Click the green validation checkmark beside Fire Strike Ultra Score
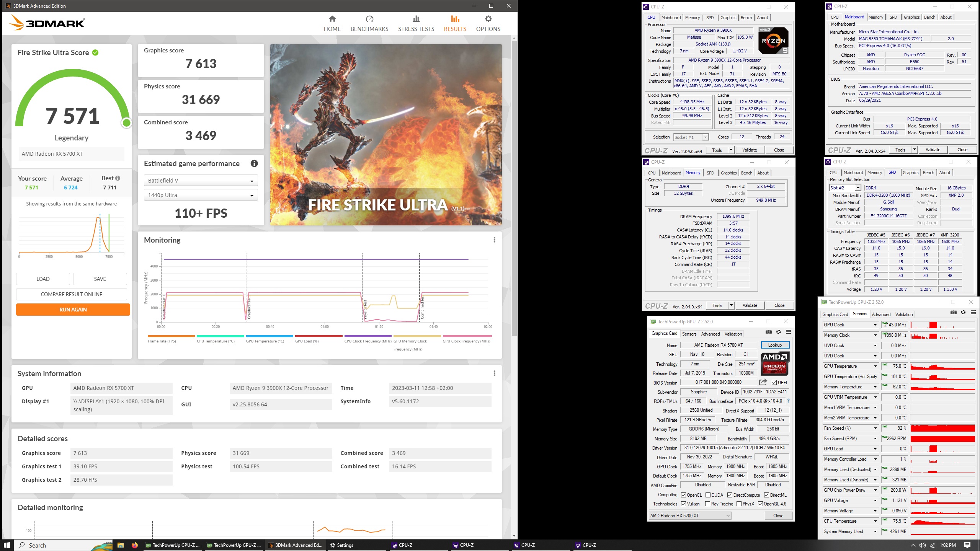Viewport: 980px width, 551px height. tap(95, 52)
